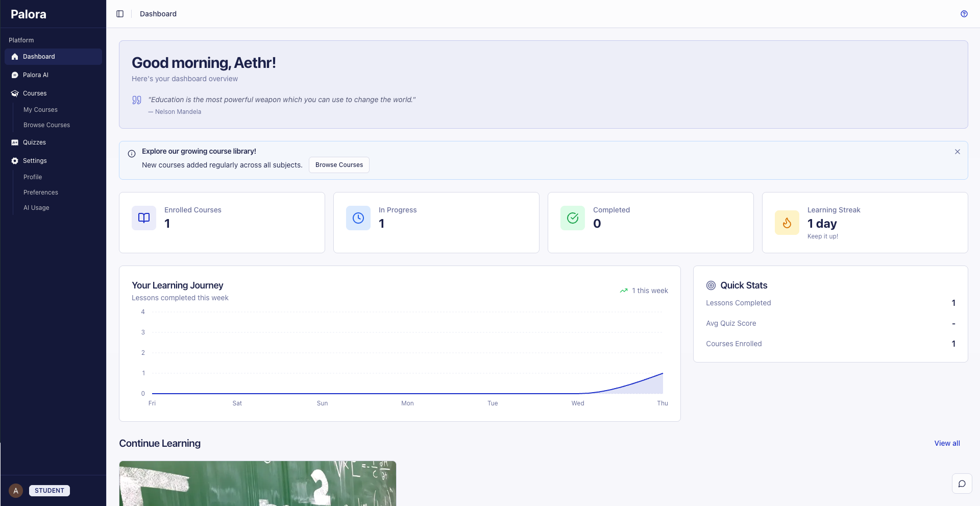The image size is (980, 506).
Task: Open Settings via the gear icon
Action: tap(14, 160)
